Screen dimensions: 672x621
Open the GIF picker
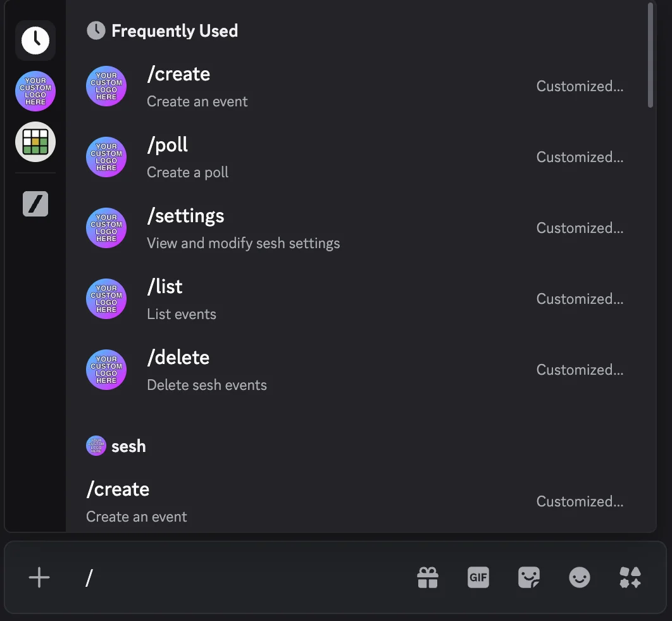click(478, 577)
